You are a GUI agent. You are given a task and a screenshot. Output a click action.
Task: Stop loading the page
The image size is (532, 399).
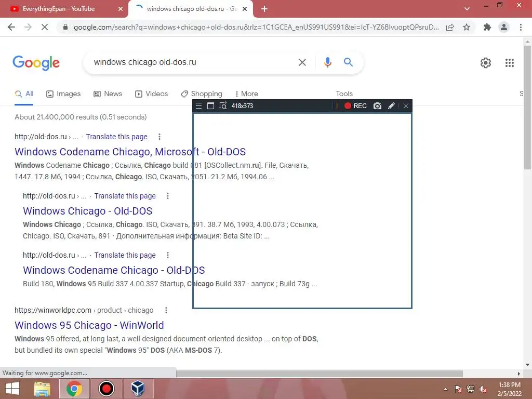[x=45, y=27]
